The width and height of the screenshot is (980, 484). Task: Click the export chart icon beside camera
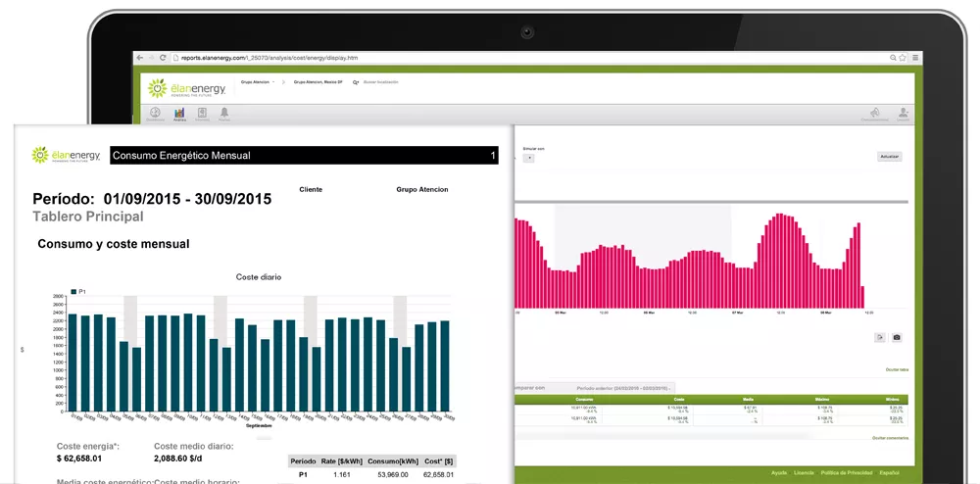880,338
